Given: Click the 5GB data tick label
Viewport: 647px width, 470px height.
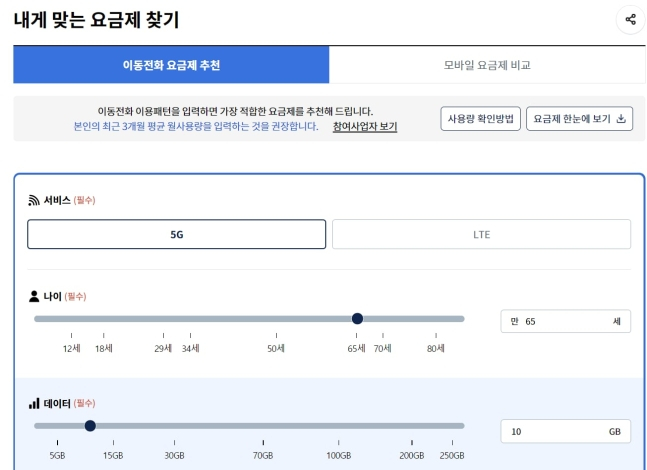Looking at the screenshot, I should pos(57,456).
